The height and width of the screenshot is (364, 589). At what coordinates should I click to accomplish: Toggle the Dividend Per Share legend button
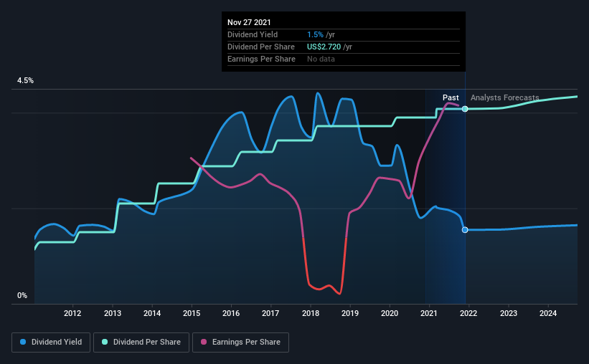pos(141,343)
